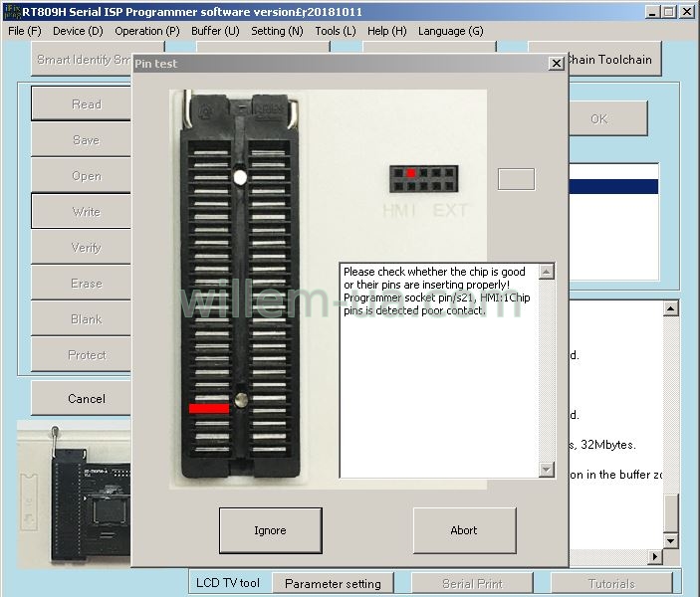The height and width of the screenshot is (597, 700).
Task: Click the log panel scroll-down arrow
Action: pos(670,540)
